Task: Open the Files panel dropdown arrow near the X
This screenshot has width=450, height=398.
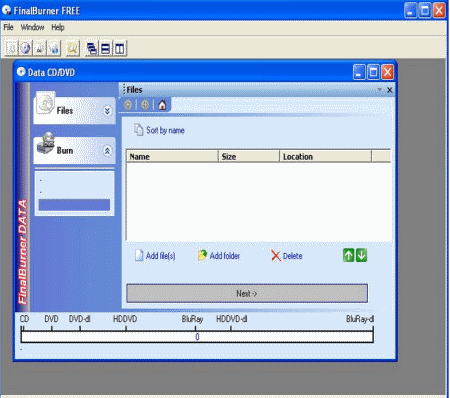Action: (379, 90)
